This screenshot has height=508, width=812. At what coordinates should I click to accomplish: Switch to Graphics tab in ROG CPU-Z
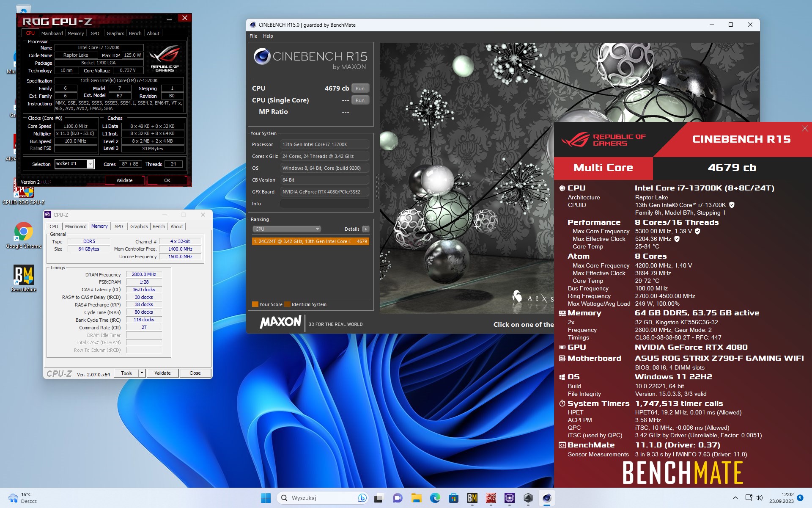click(115, 33)
